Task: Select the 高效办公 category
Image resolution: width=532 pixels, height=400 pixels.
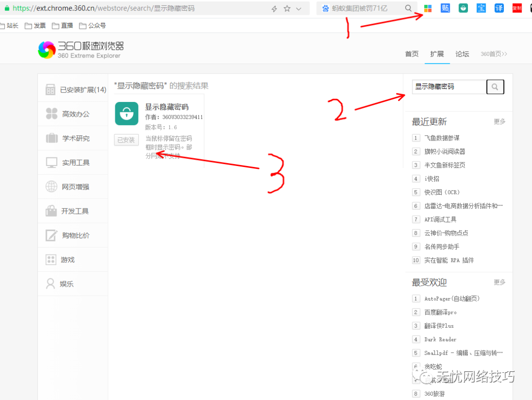Action: 73,114
